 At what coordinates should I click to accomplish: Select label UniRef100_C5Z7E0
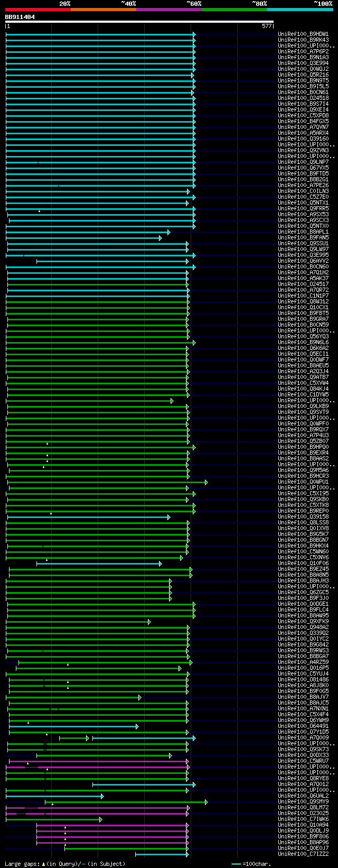click(303, 197)
